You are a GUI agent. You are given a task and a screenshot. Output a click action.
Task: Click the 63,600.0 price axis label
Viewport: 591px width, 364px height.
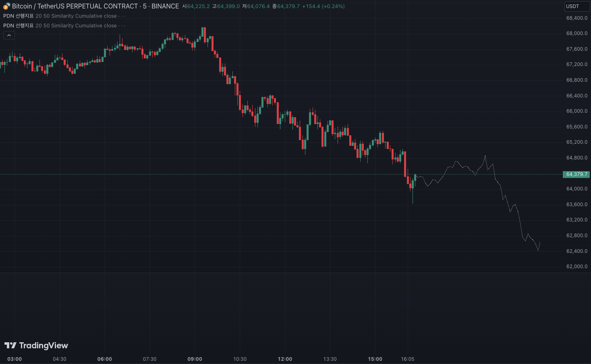point(577,205)
